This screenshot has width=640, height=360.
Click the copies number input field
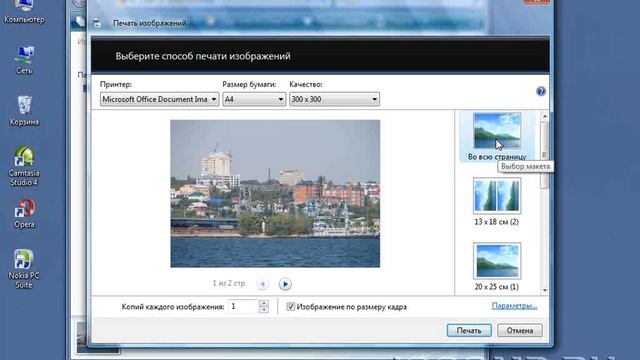click(243, 307)
